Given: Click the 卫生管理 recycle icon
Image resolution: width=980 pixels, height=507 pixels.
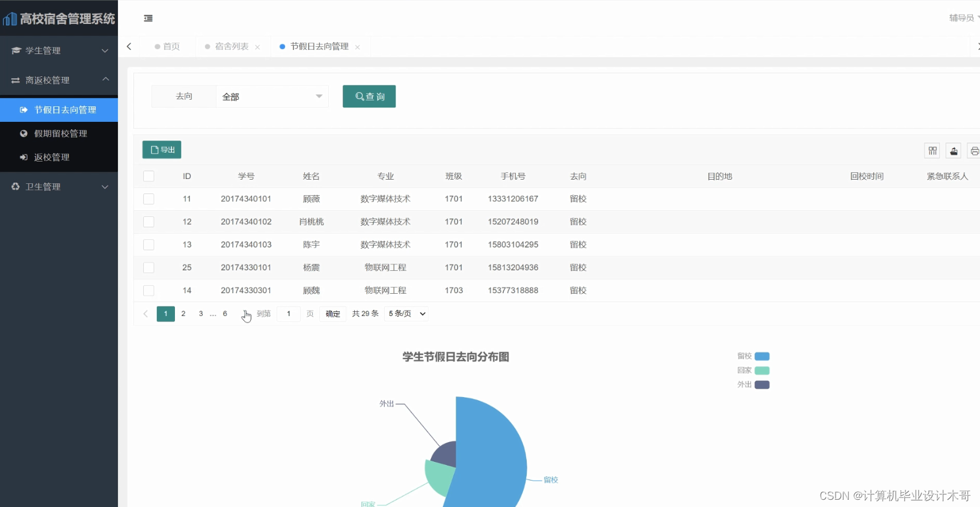Looking at the screenshot, I should point(16,187).
